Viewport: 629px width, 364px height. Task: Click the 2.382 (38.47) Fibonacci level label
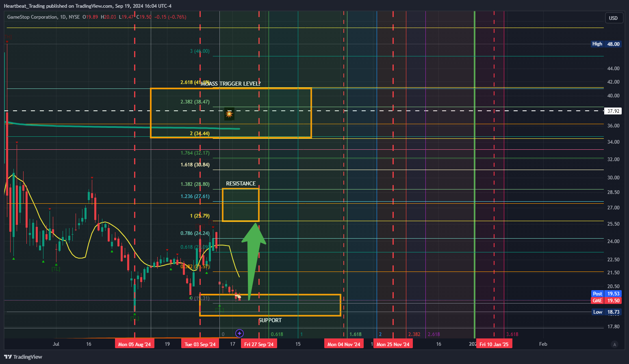[x=195, y=102]
